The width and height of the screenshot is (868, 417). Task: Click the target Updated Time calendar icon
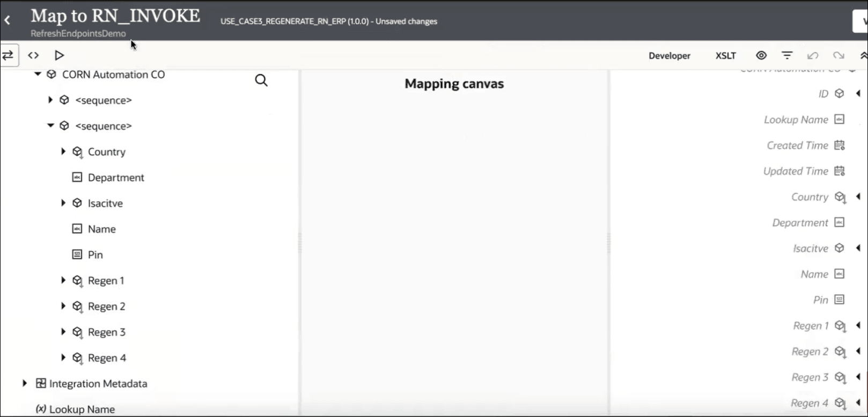(x=840, y=171)
